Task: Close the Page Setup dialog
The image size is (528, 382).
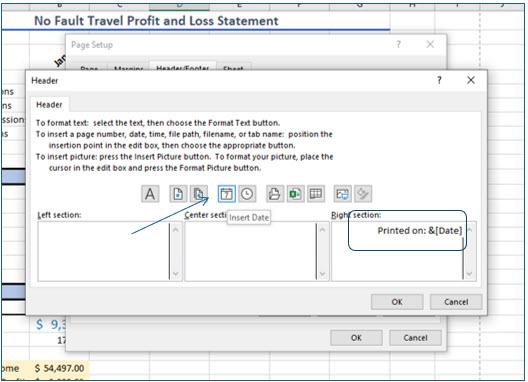Action: coord(430,44)
